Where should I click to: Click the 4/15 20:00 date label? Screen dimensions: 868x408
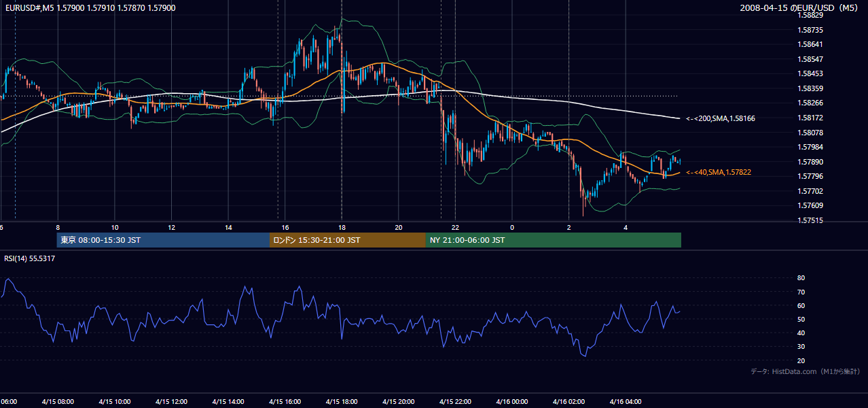click(398, 402)
